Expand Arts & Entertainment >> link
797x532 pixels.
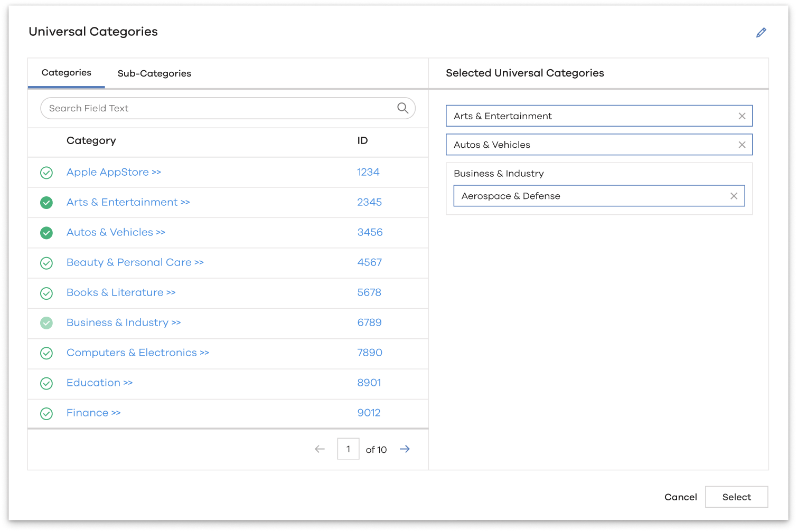128,202
